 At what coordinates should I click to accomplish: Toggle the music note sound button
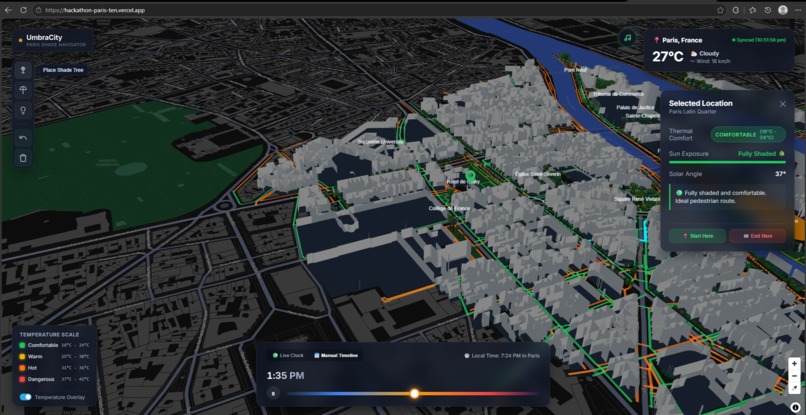tap(627, 38)
